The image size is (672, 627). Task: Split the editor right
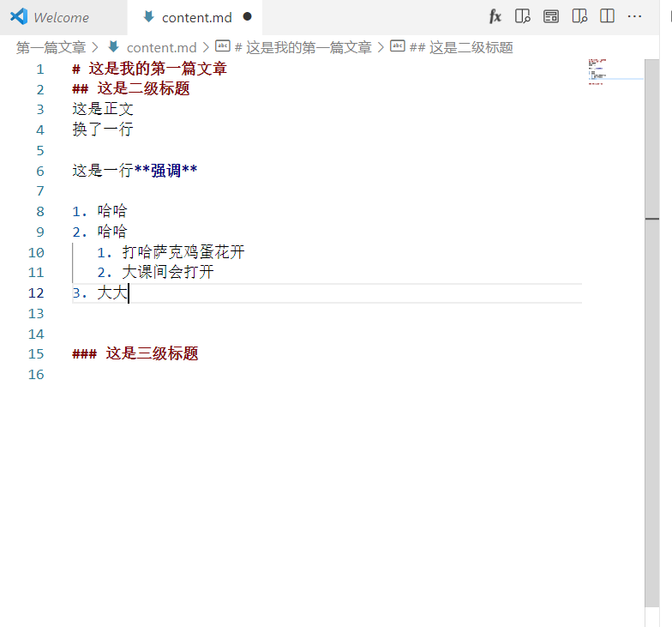coord(607,16)
